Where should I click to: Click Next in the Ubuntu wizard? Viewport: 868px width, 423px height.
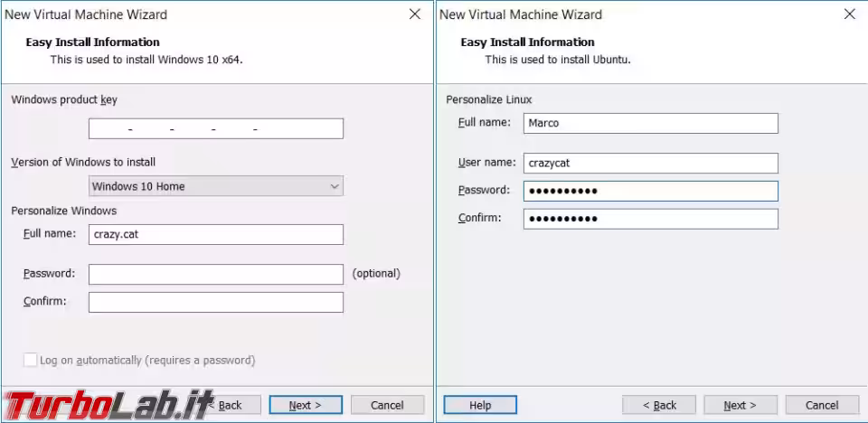(x=741, y=405)
